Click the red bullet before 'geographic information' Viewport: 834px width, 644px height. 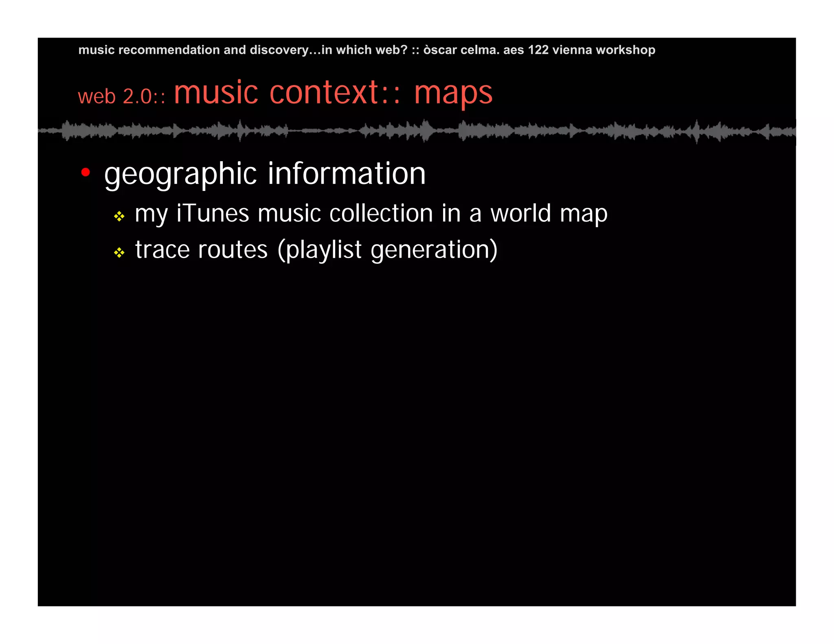[x=86, y=172]
